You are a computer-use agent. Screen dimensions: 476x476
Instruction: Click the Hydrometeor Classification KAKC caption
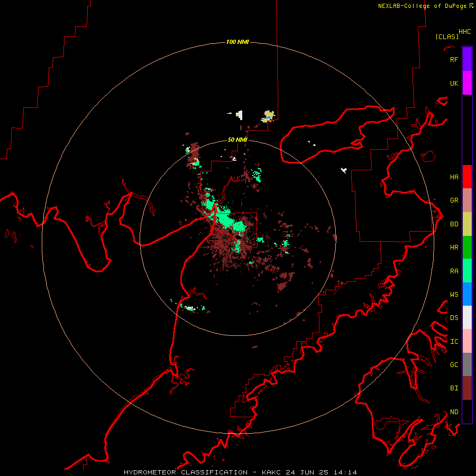[x=240, y=472]
